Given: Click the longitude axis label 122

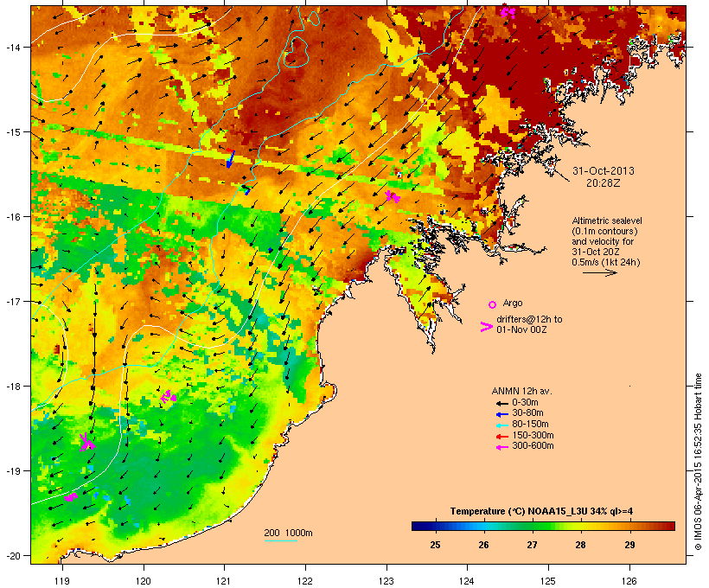Looking at the screenshot, I should point(305,581).
